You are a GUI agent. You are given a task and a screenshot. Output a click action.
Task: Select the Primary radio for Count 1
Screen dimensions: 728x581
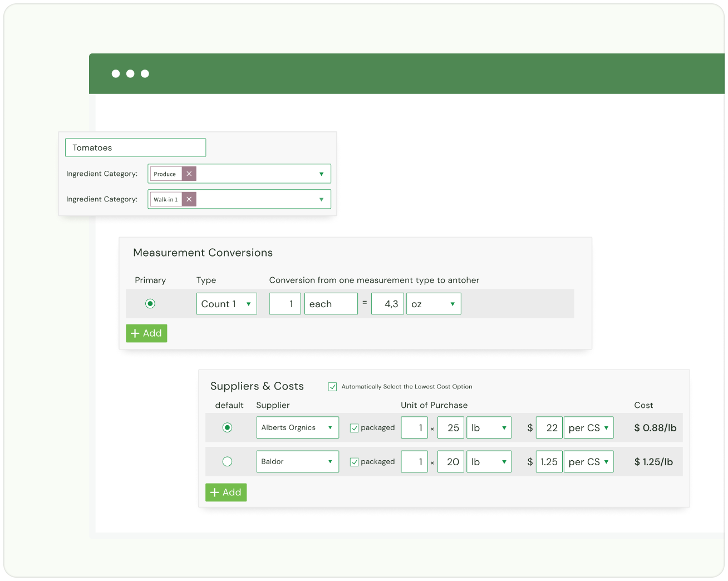[x=150, y=303]
